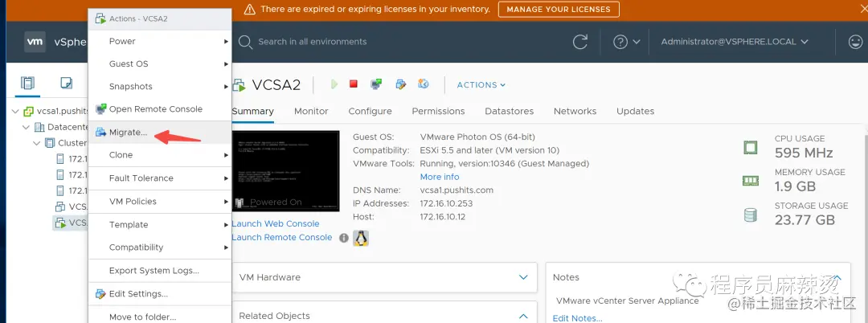Click the Take Snapshot clock icon
The height and width of the screenshot is (323, 868).
click(x=424, y=84)
